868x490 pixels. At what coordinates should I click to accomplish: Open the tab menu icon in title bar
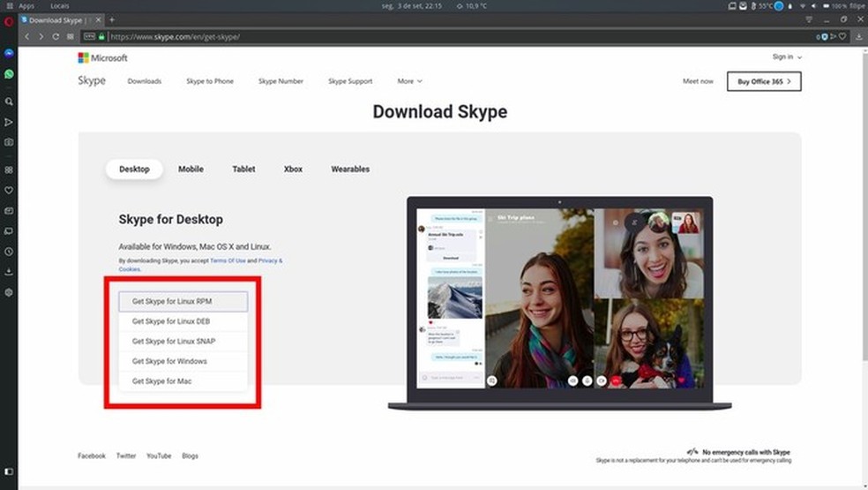point(809,19)
